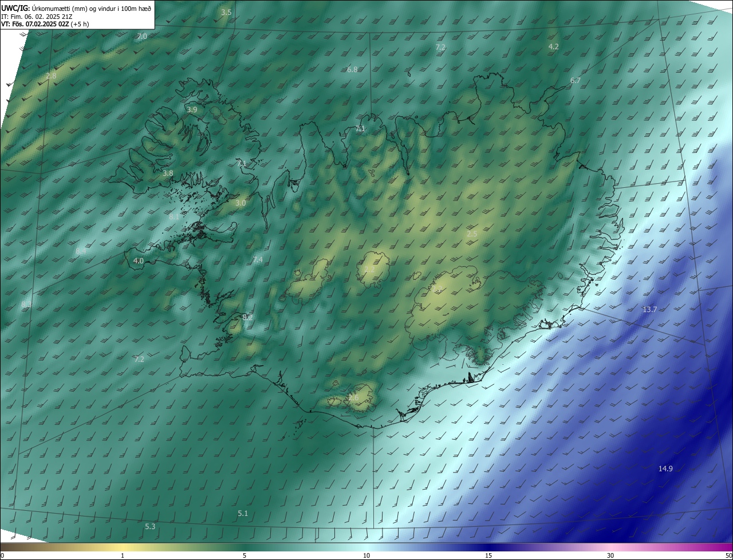Click the 2.8 value label
733x560 pixels.
coord(51,76)
